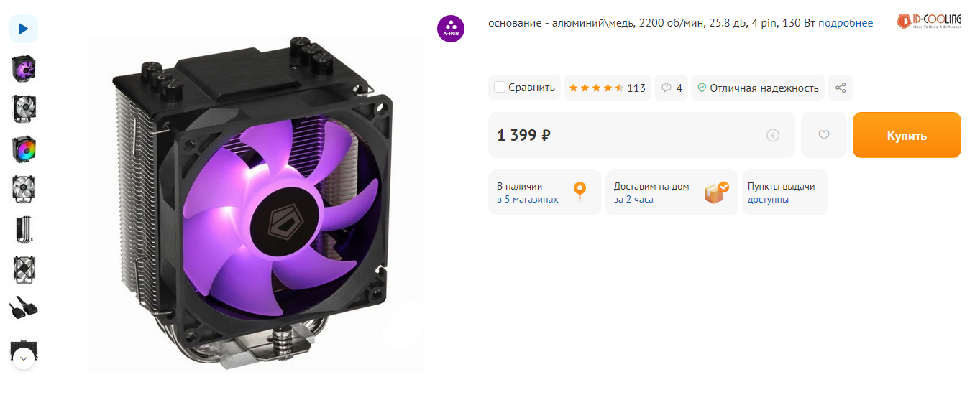980x395 pixels.
Task: Click the orange Купить button
Action: (x=907, y=135)
